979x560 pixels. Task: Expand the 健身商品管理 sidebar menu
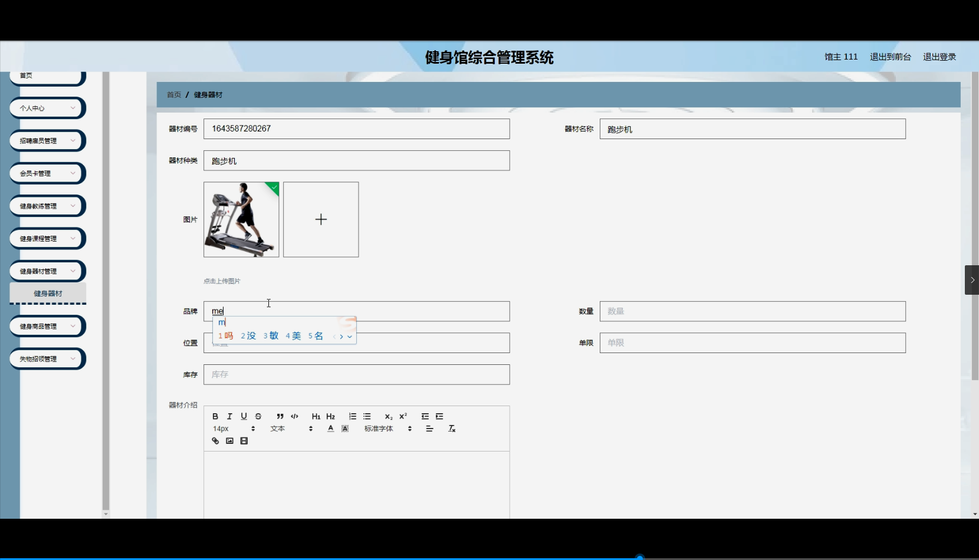pos(48,326)
